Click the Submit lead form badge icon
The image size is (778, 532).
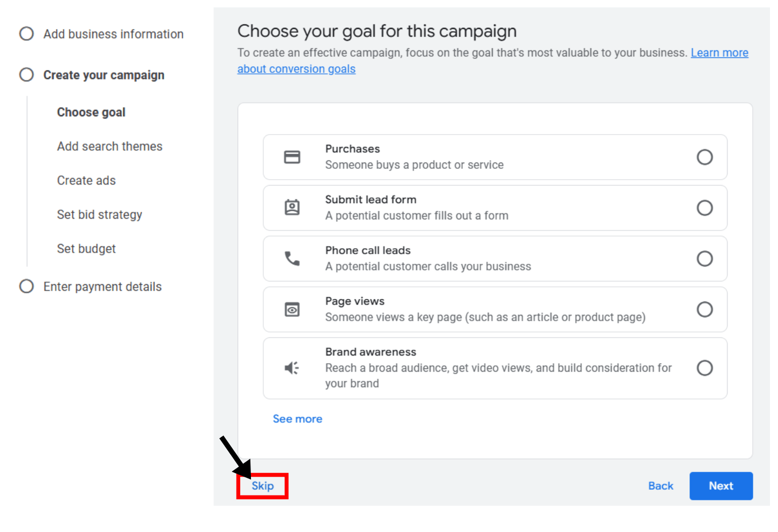(292, 208)
